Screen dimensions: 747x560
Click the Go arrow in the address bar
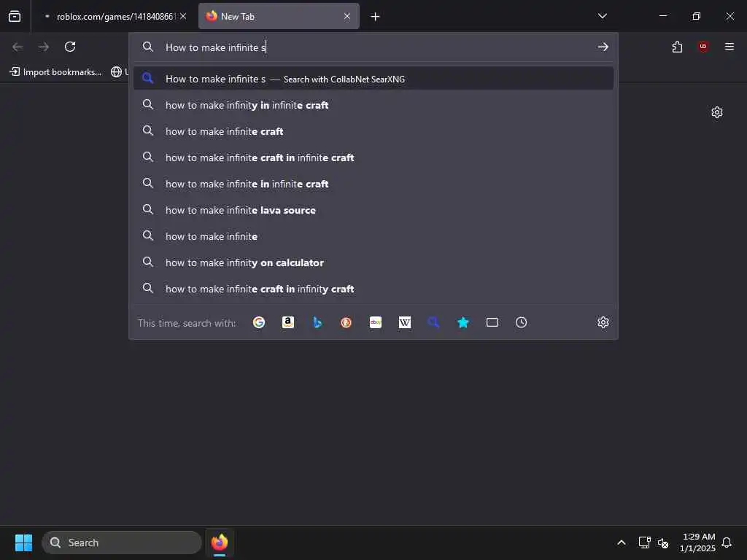[x=603, y=47]
